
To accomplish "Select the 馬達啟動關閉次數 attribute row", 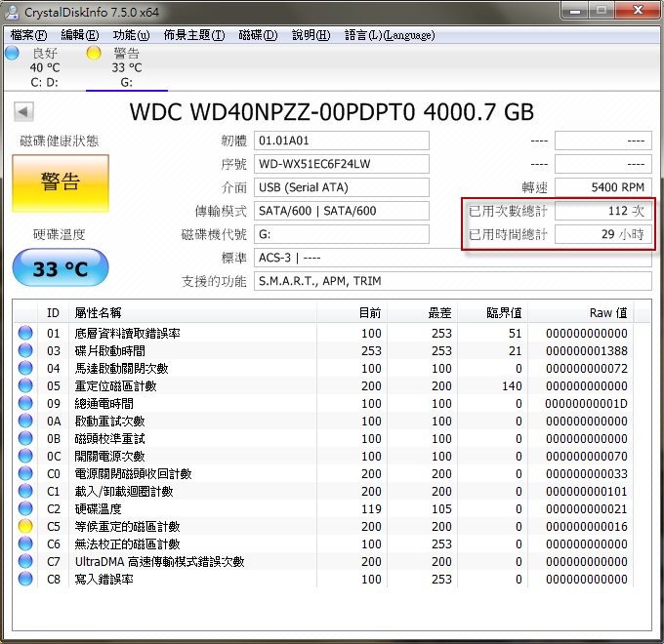I will pos(324,368).
